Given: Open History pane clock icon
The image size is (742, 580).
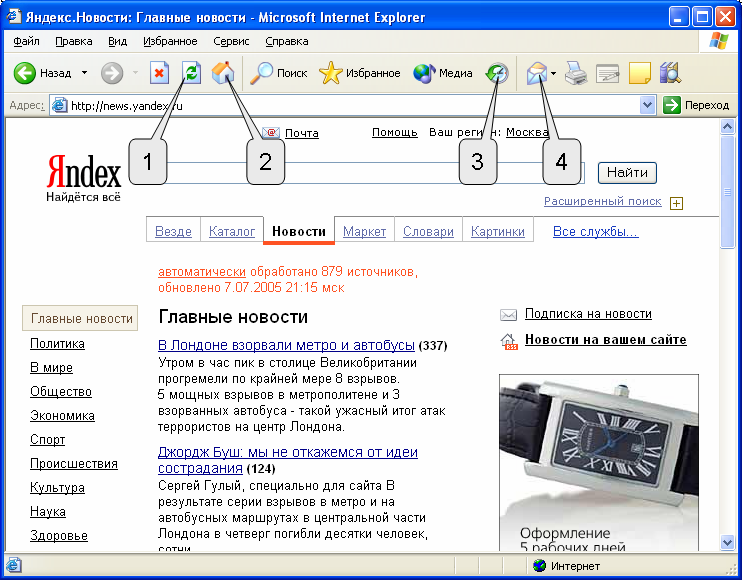Looking at the screenshot, I should click(497, 73).
